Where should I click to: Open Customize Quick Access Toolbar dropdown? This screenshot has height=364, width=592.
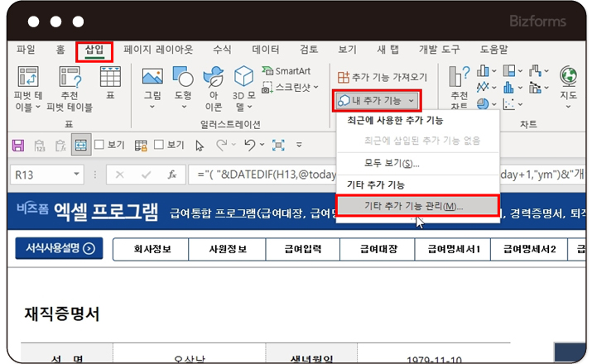tap(299, 145)
